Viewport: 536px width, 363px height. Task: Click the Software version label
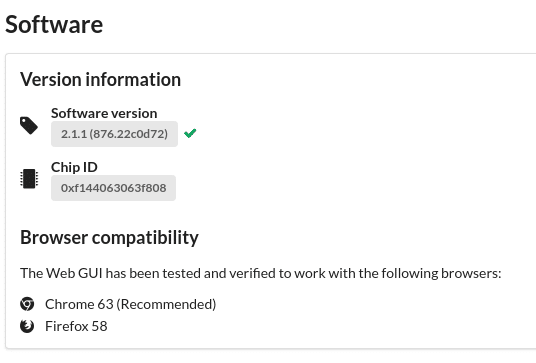point(104,113)
